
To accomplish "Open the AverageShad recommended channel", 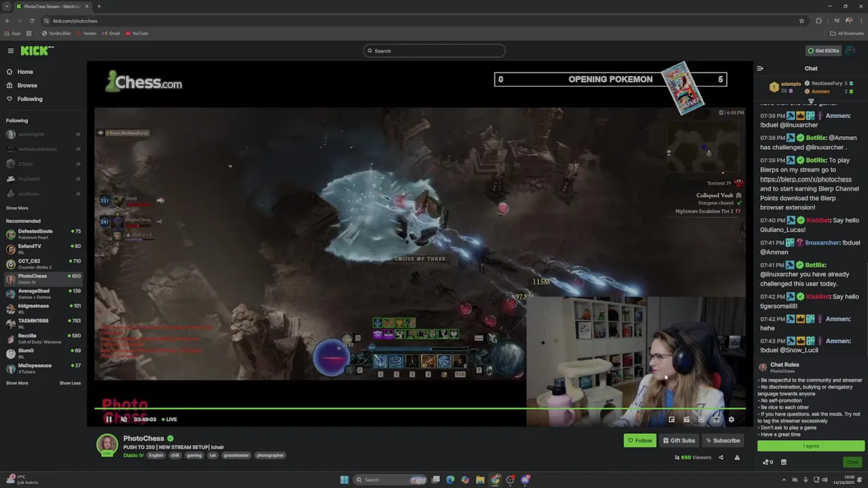I will 43,294.
